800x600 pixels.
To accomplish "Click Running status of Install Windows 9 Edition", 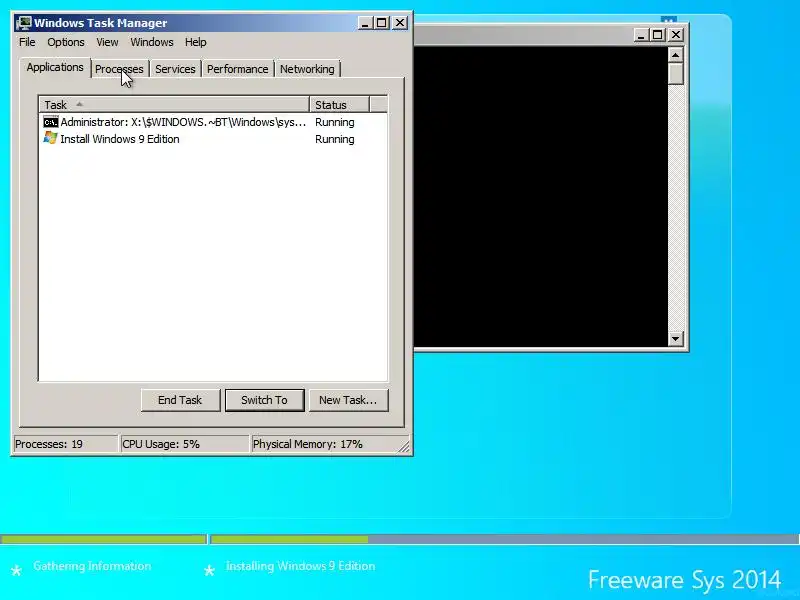I will pos(335,139).
